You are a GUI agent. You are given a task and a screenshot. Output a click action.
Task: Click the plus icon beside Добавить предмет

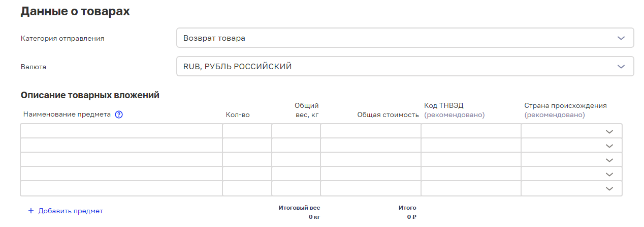[x=30, y=211]
